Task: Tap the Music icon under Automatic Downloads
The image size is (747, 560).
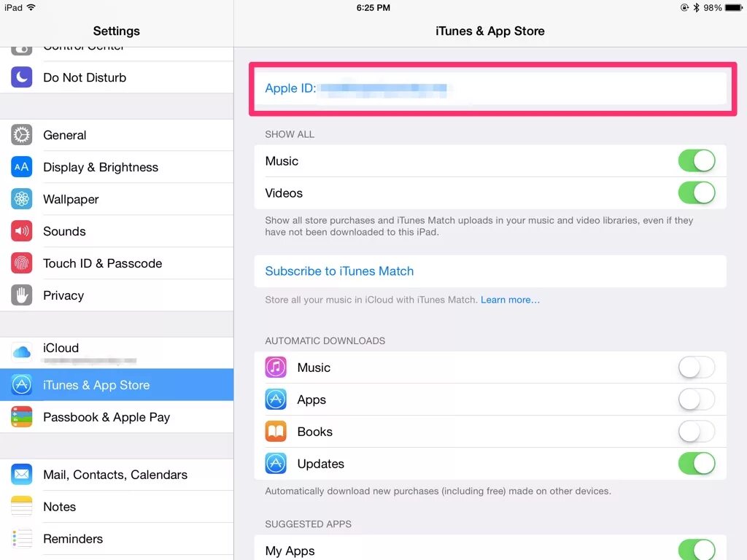Action: 276,367
